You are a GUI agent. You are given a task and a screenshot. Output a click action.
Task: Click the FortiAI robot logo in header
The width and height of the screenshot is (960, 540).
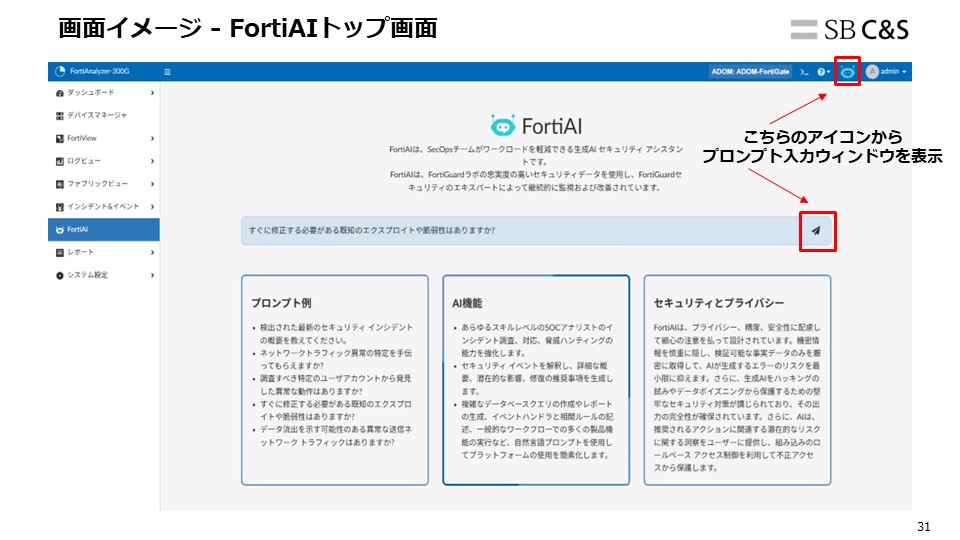click(x=502, y=125)
